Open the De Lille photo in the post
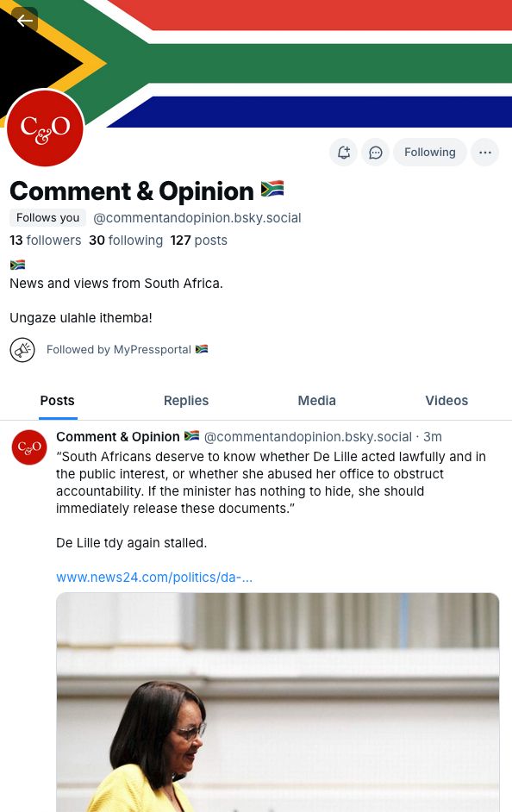 (x=278, y=703)
